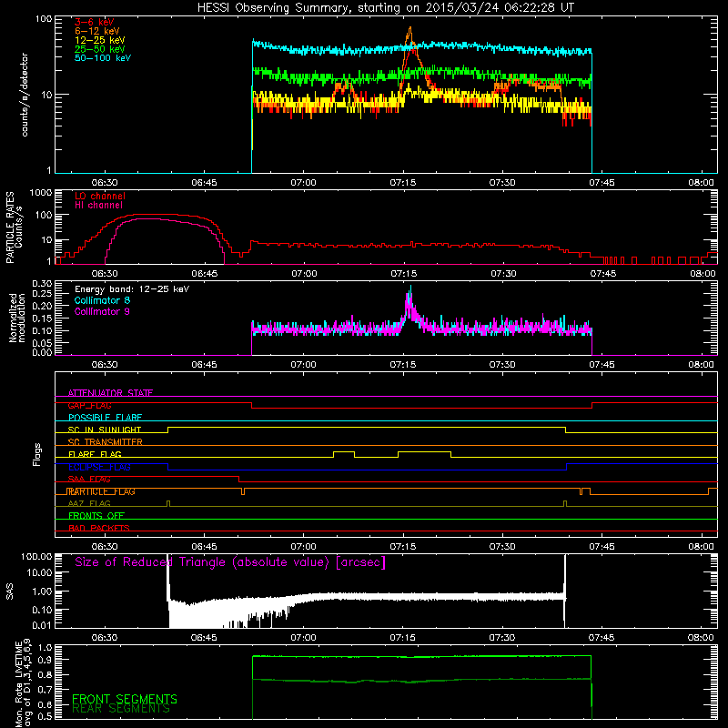Click the FRONTS_OFF flag label
Screen dimensions: 728x728
pyautogui.click(x=96, y=516)
